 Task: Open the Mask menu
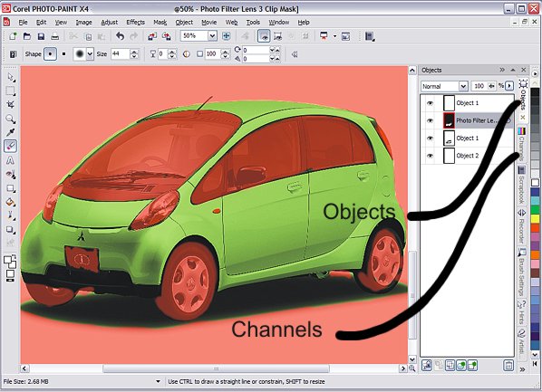click(160, 22)
